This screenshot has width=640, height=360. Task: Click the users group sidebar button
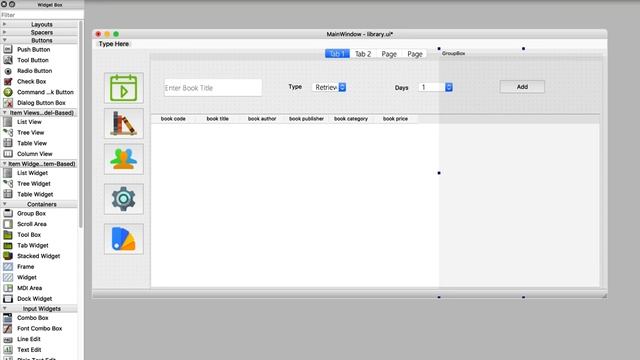coord(124,159)
